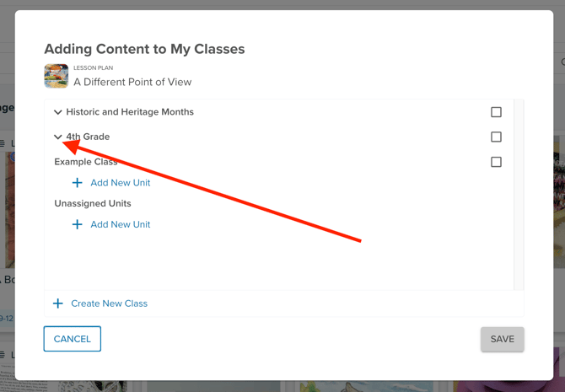Click lesson title A Different Point of View
Image resolution: width=565 pixels, height=392 pixels.
coord(132,82)
